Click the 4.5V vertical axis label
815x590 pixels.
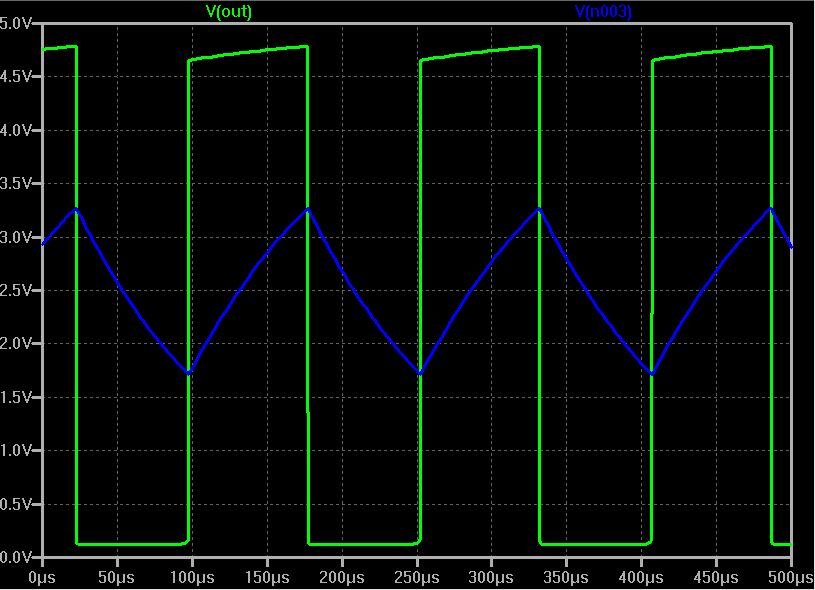tap(16, 76)
